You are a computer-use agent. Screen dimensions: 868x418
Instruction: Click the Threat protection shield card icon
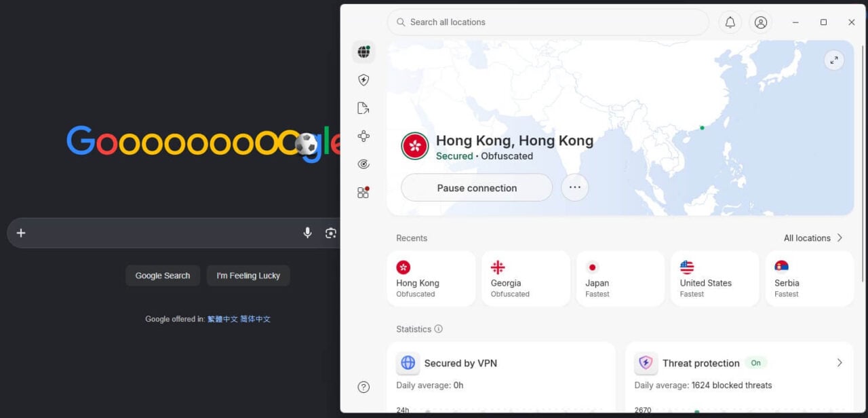[x=646, y=363]
